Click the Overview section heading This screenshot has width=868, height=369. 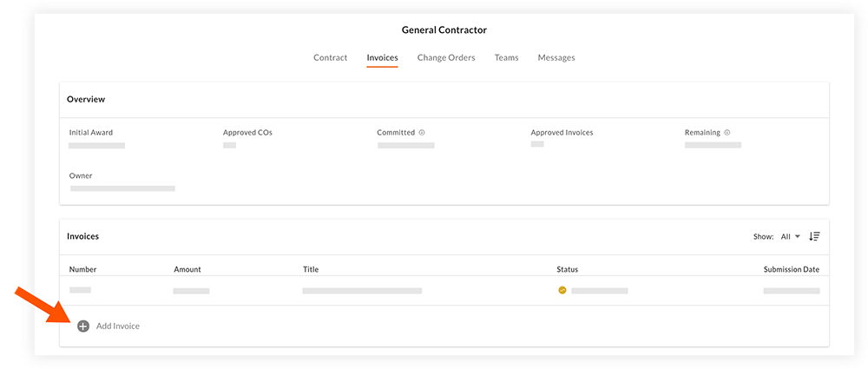point(86,100)
